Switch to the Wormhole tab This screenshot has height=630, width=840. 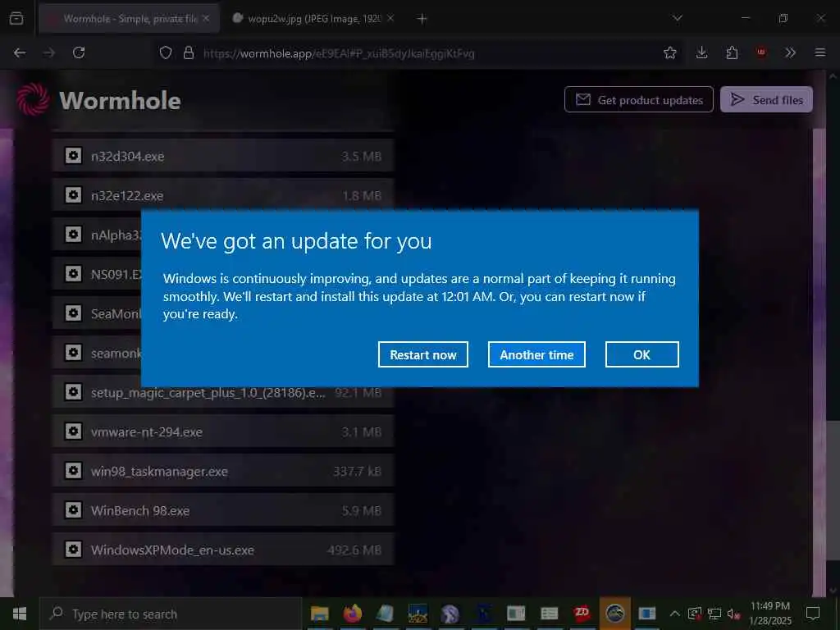129,19
